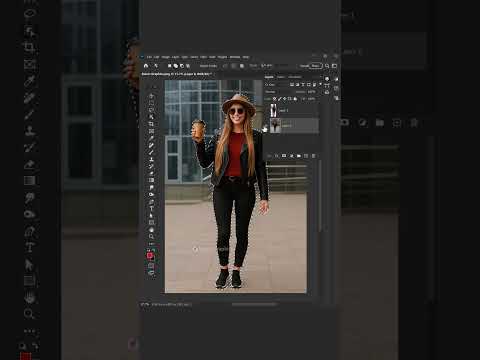Toggle Lock all padlock icon

click(295, 99)
